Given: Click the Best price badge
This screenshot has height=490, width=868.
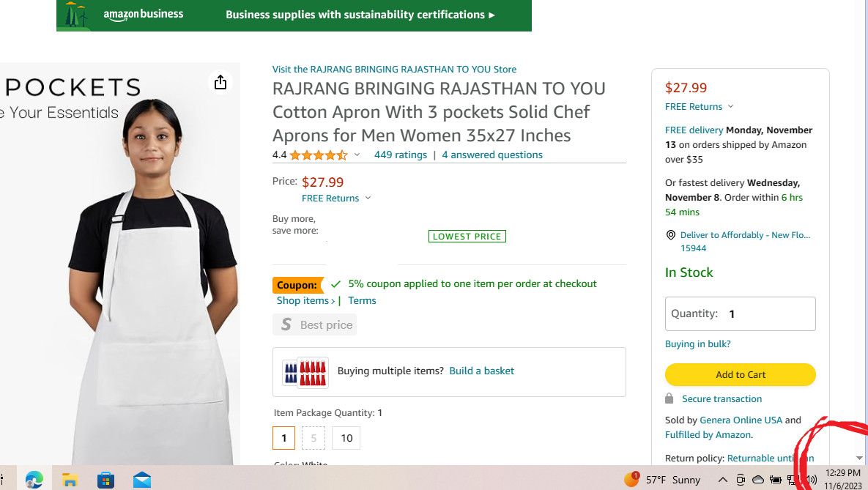Looking at the screenshot, I should click(x=315, y=324).
